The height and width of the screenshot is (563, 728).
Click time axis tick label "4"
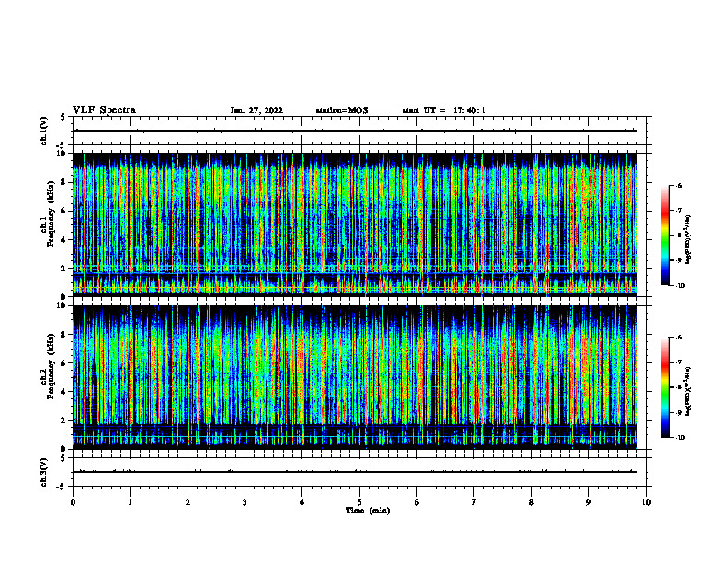(x=302, y=502)
